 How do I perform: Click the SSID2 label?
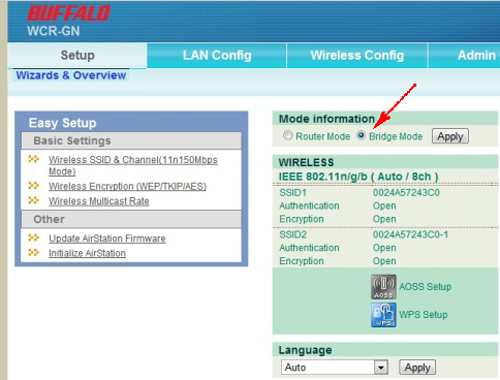pyautogui.click(x=293, y=235)
